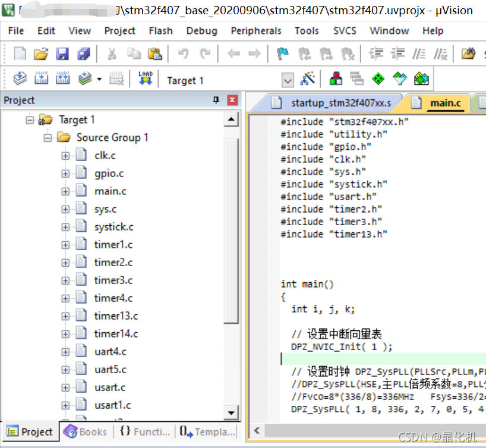Click Navigate Forwards arrow
This screenshot has width=486, height=448.
point(254,53)
